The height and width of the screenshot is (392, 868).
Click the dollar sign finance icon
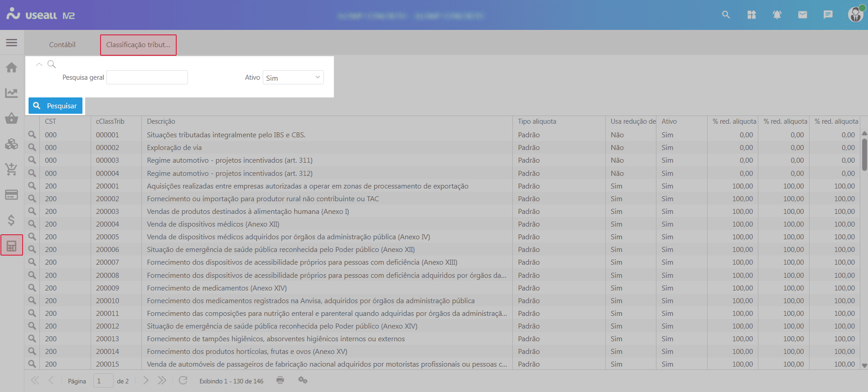point(11,220)
